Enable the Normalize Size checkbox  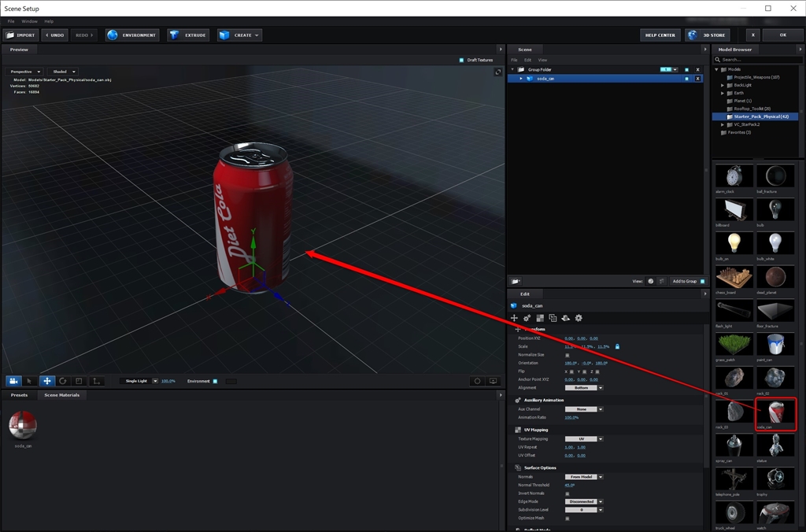pos(567,355)
